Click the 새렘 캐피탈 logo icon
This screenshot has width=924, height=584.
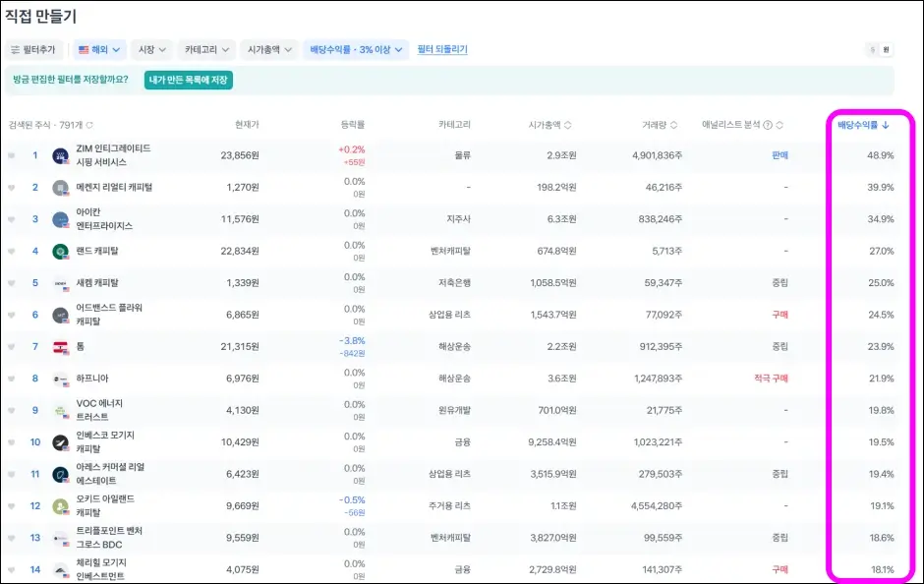(x=60, y=283)
